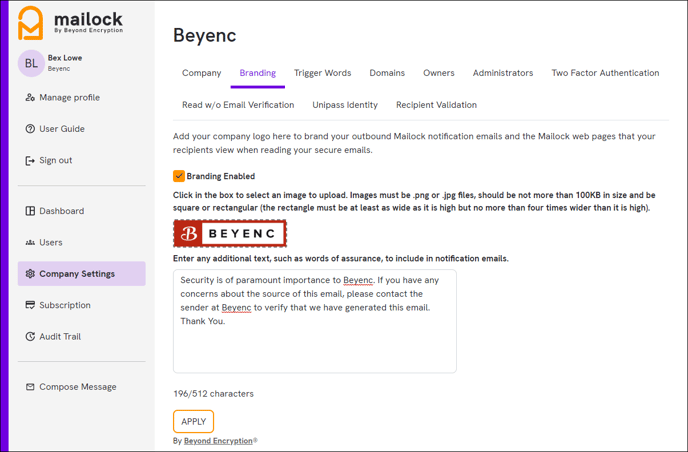Follow the Beyond Encryption link
Viewport: 688px width, 452px height.
click(x=218, y=441)
